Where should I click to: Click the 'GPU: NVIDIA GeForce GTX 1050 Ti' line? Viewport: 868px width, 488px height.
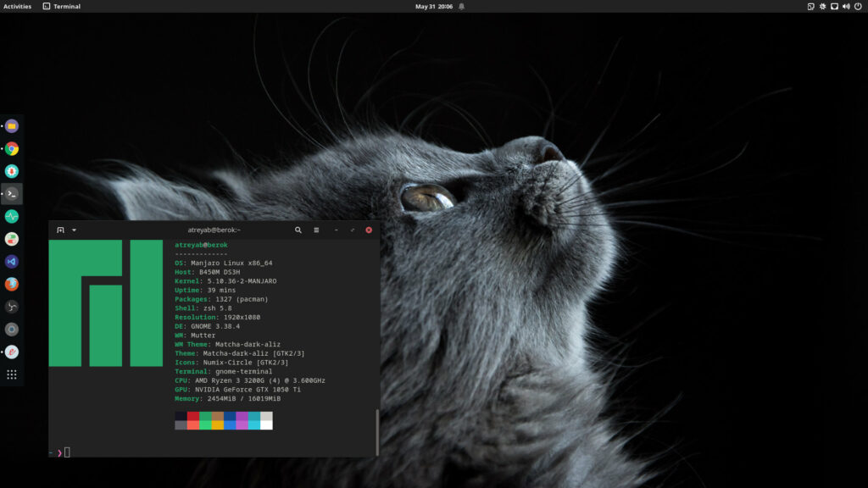(238, 390)
